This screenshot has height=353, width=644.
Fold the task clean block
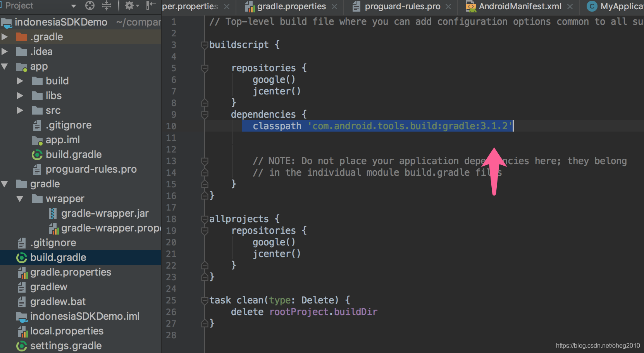pos(205,301)
